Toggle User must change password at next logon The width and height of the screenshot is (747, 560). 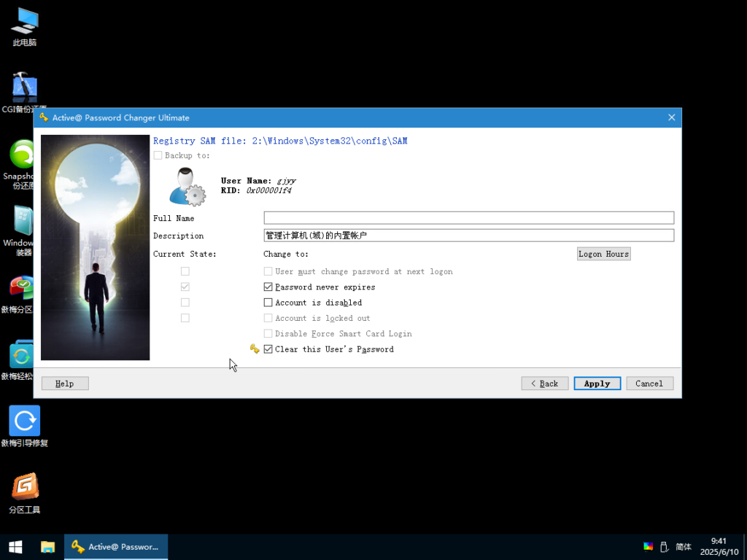coord(268,271)
